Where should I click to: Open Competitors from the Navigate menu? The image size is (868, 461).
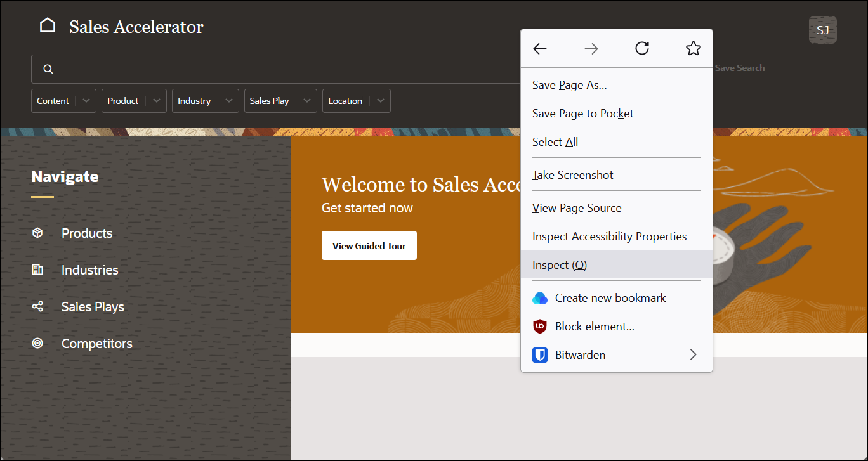tap(96, 343)
